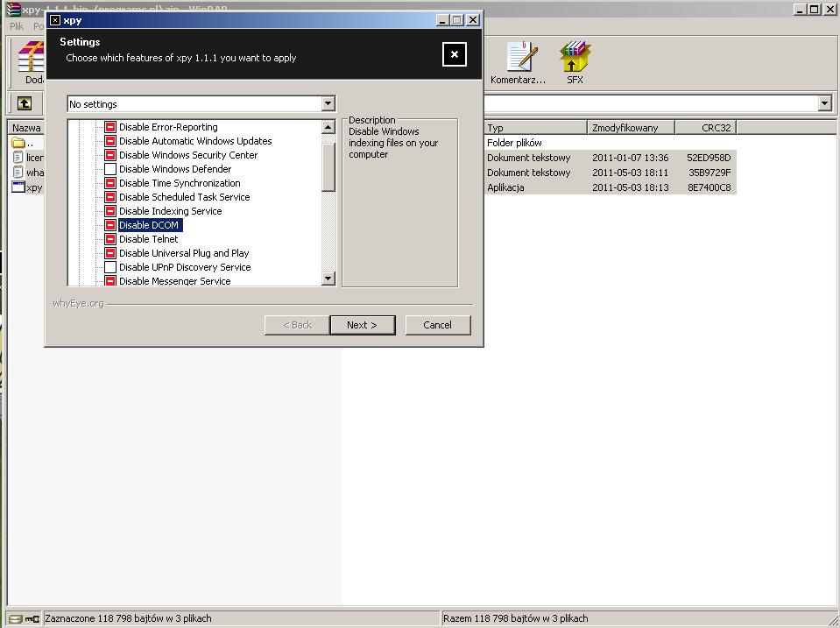Click the 2011-05-03 18:11 date cell
840x628 pixels.
(x=630, y=173)
